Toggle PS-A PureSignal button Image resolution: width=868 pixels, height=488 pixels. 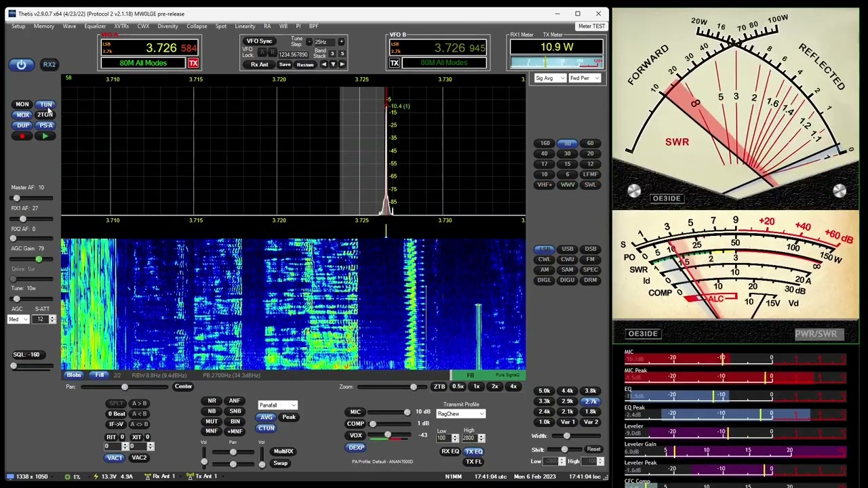(45, 125)
